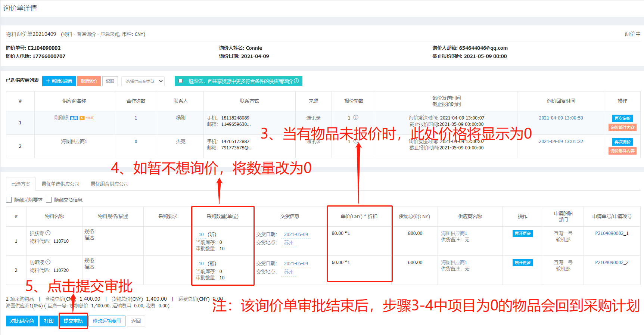Viewport: 644px width, 335px height.
Task: Tick the 一键勾选 shared resource checkbox
Action: [x=181, y=81]
